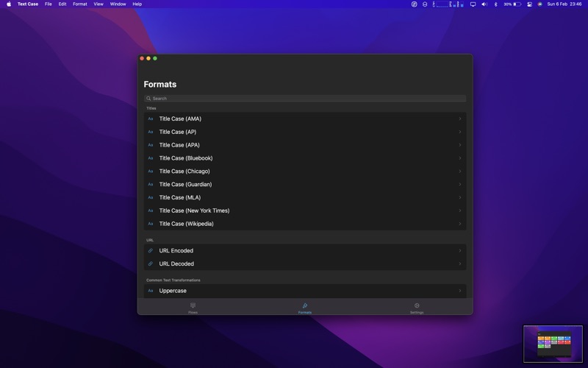Open the Apple menu
Viewport: 588px width, 368px height.
pos(9,4)
